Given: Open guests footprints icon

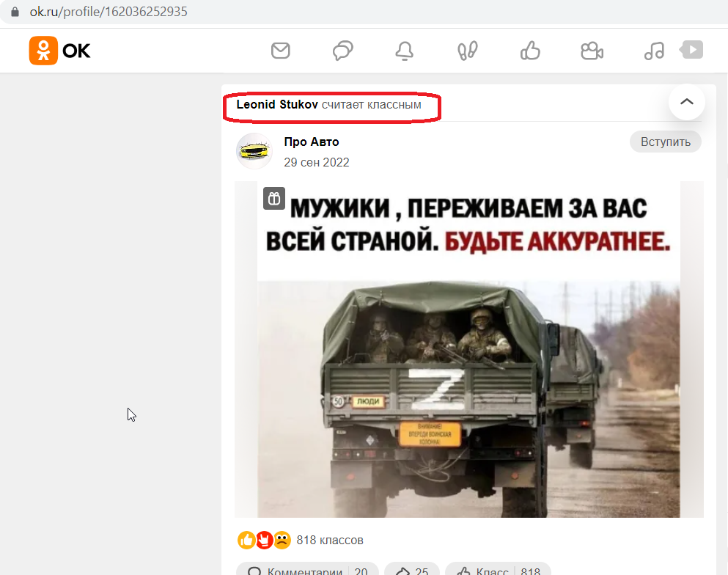Looking at the screenshot, I should tap(467, 51).
